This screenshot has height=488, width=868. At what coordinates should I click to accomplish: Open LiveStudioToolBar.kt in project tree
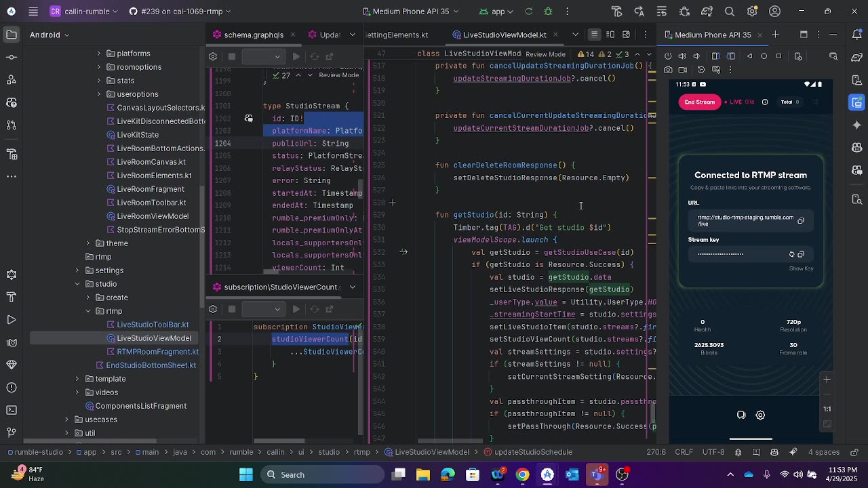[x=153, y=325]
